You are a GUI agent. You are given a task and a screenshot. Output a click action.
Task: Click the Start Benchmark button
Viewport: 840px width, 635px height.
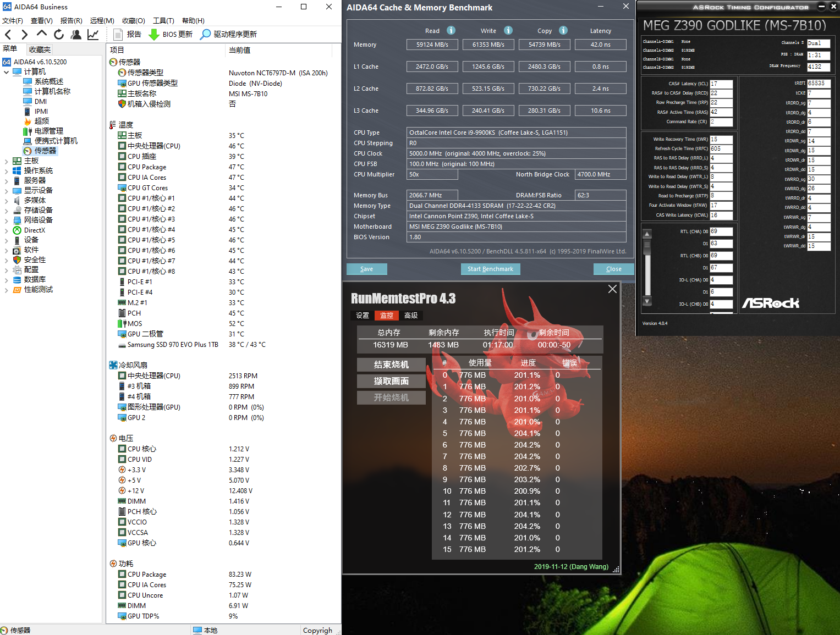pyautogui.click(x=490, y=269)
